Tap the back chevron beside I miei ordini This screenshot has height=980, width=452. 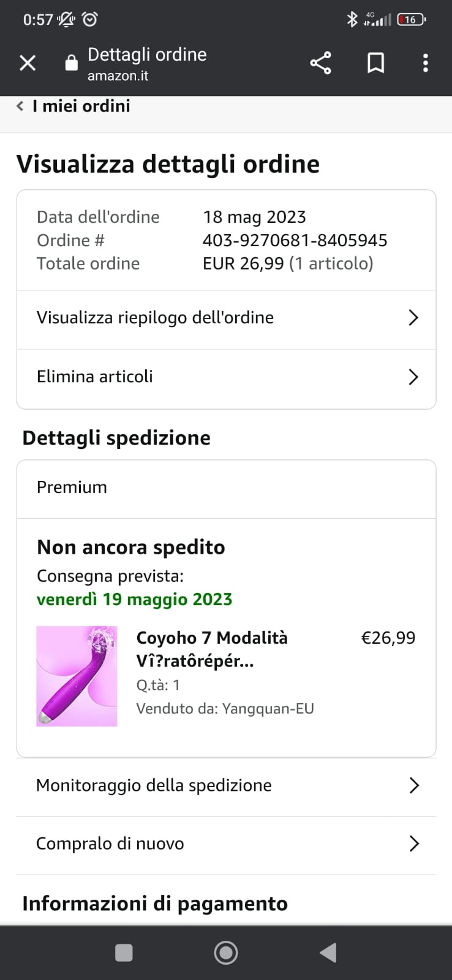tap(20, 106)
